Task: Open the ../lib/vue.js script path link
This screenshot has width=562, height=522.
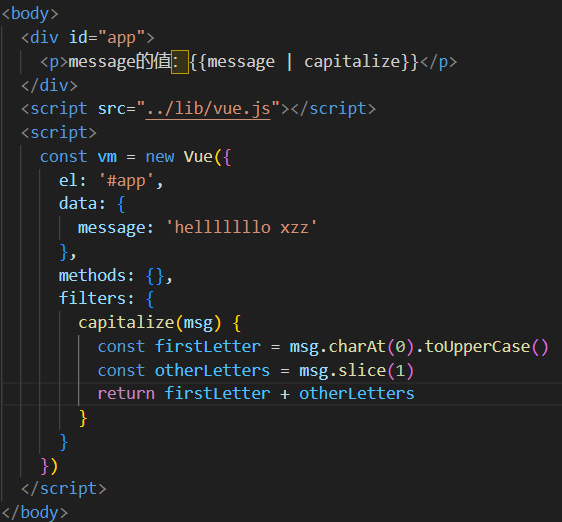Action: click(208, 109)
